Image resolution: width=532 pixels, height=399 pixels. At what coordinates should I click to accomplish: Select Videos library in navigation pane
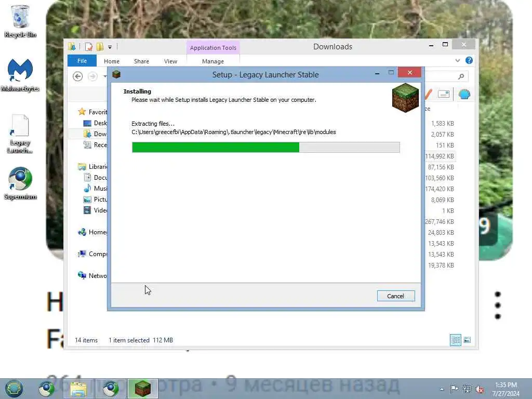click(95, 210)
